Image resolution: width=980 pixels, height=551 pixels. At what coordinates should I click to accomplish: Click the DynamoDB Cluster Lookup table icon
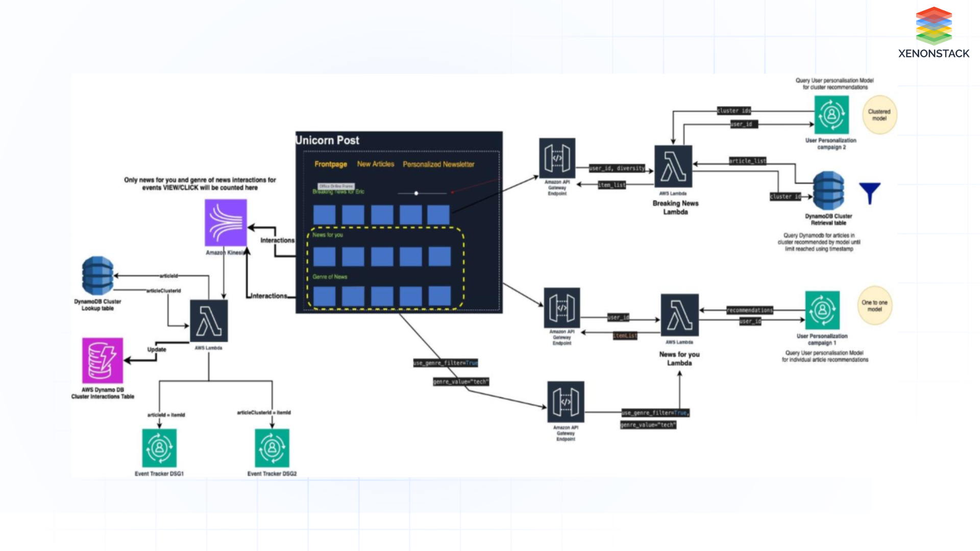pyautogui.click(x=97, y=275)
